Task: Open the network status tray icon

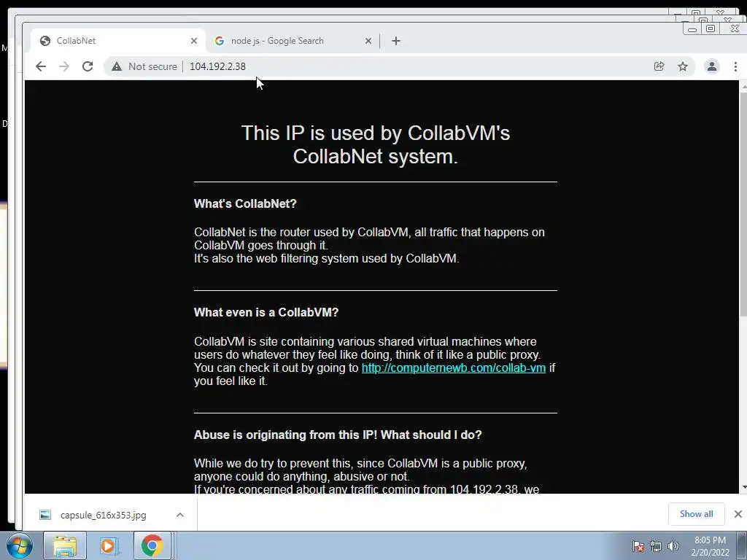Action: click(x=656, y=546)
